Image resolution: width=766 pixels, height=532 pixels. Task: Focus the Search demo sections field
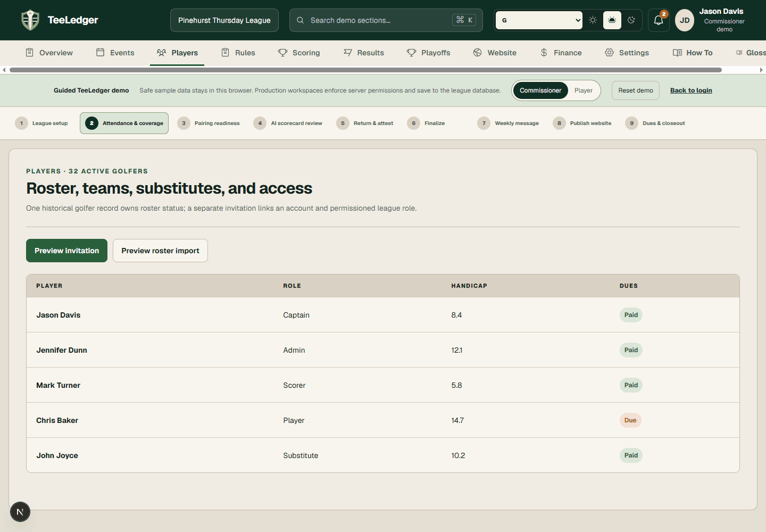386,20
